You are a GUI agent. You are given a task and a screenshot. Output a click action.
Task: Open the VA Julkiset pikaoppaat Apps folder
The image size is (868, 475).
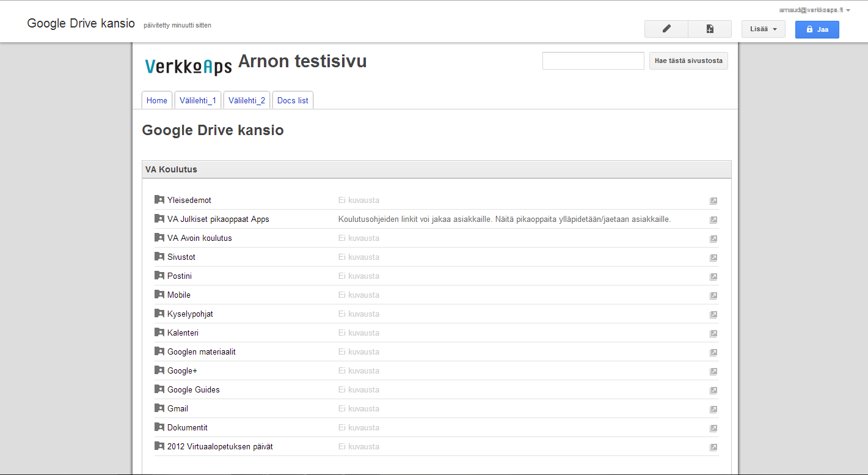click(x=218, y=219)
